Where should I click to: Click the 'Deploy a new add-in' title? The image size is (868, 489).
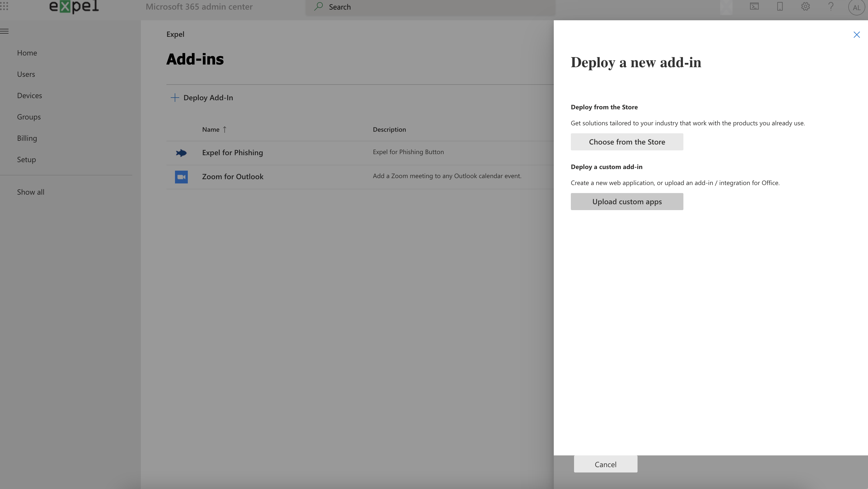[x=636, y=62]
